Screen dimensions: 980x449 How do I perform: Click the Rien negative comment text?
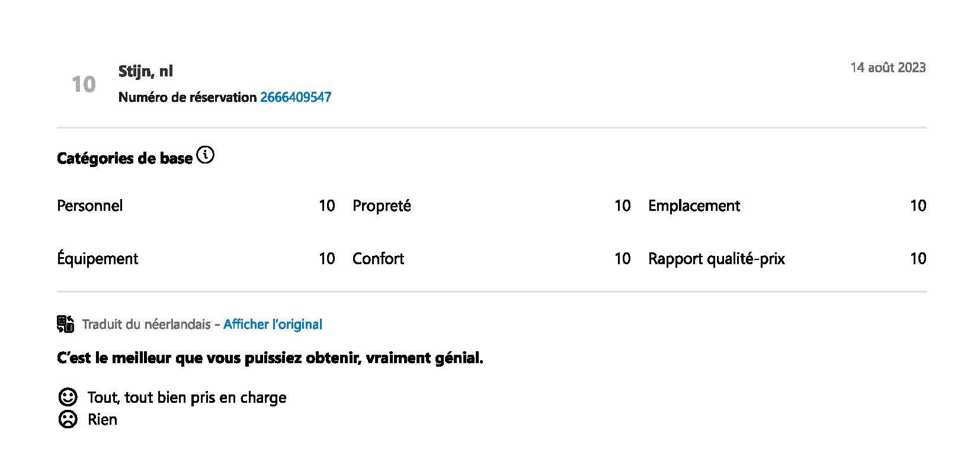click(x=103, y=419)
